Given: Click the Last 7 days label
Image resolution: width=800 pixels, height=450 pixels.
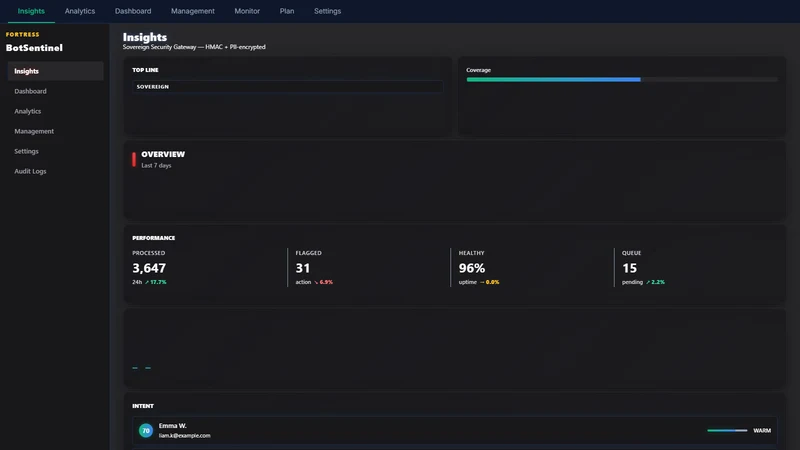Looking at the screenshot, I should tap(156, 166).
